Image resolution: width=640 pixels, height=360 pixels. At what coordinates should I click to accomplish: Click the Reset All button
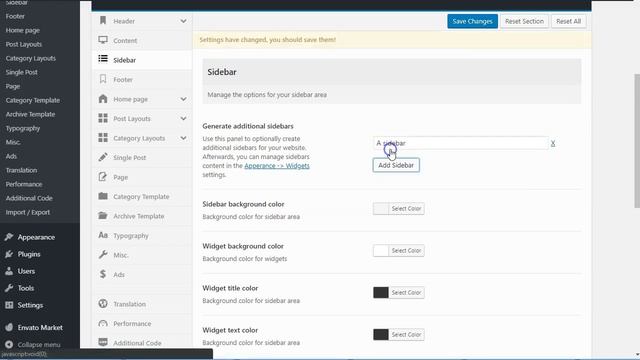pos(568,21)
